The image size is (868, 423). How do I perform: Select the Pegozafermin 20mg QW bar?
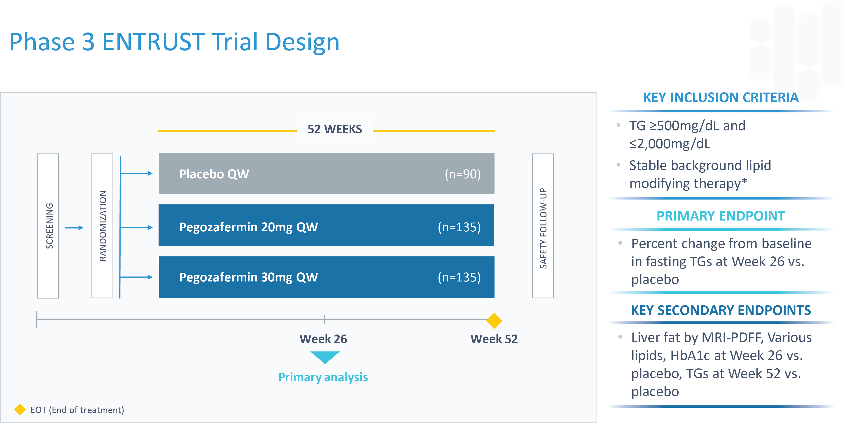click(x=326, y=225)
